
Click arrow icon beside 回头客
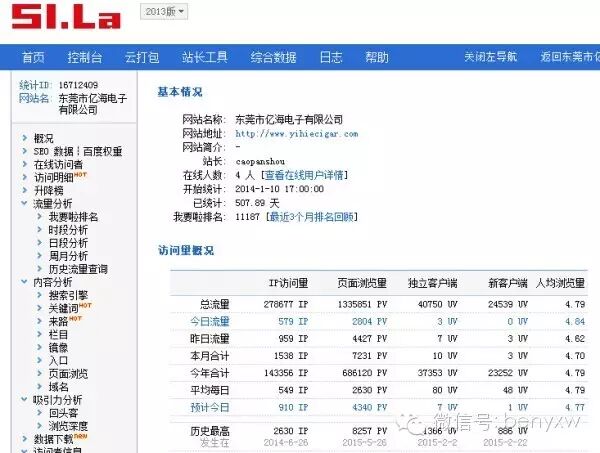[x=39, y=413]
